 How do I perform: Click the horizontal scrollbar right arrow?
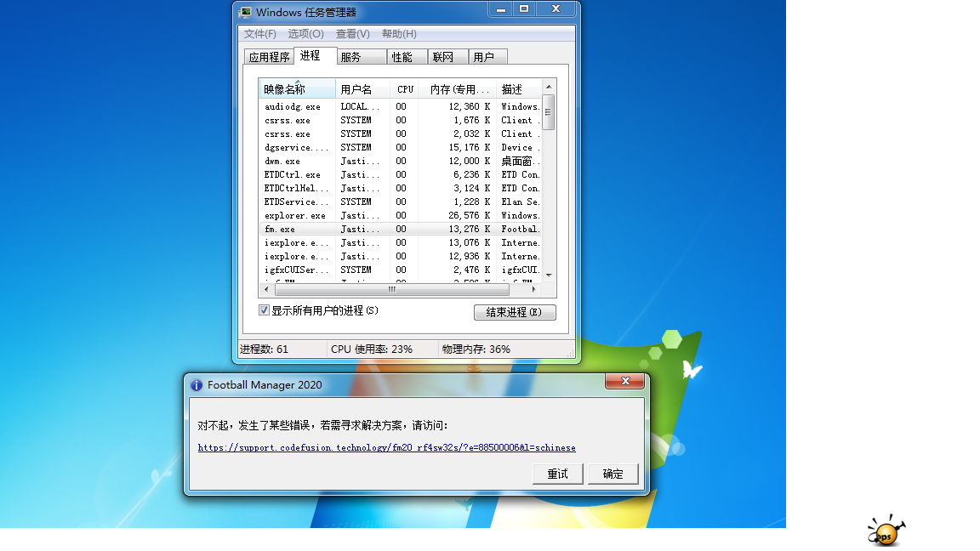click(x=534, y=289)
